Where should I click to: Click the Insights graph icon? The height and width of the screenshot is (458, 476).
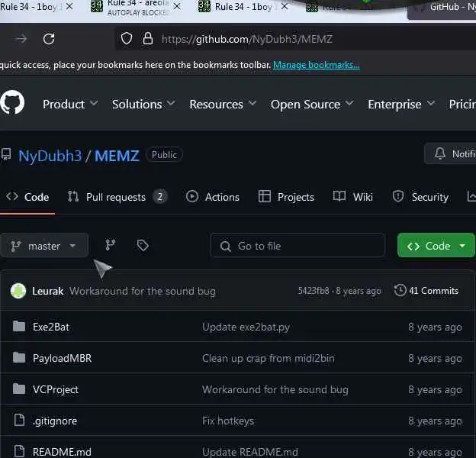click(471, 196)
